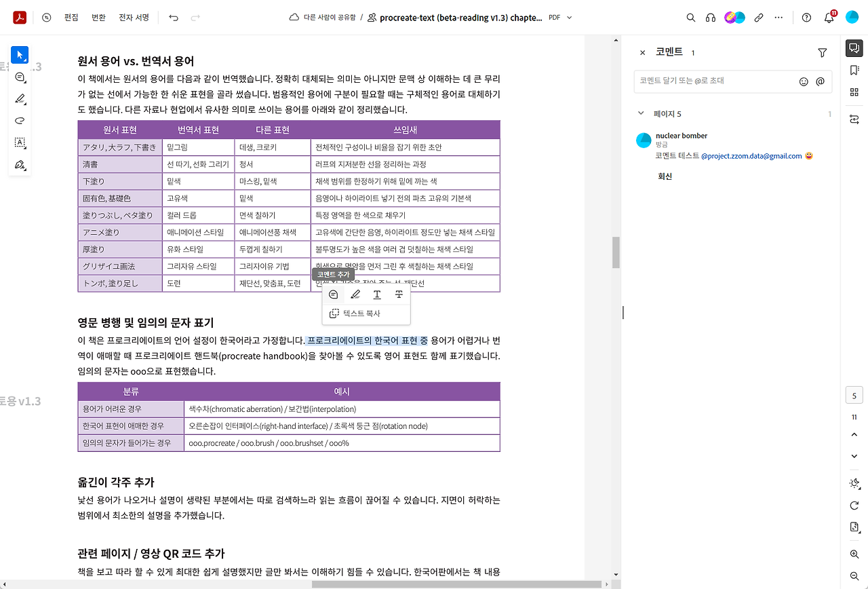Open search magnifier in top bar
The height and width of the screenshot is (589, 868).
point(691,18)
